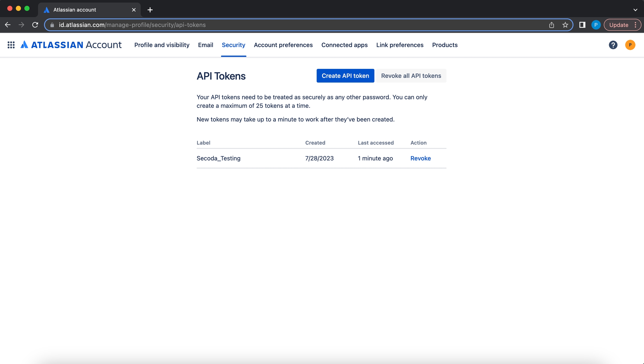Click the Label column header
The image size is (644, 364).
203,143
